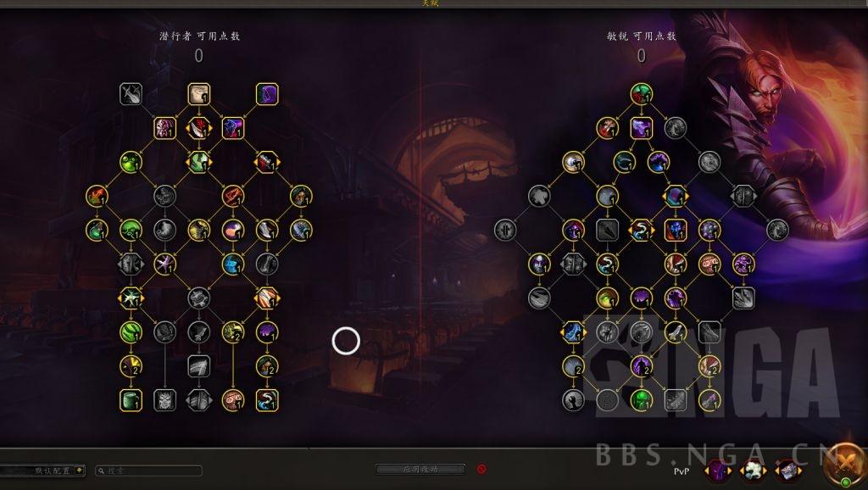This screenshot has width=868, height=490.
Task: Open the red dagger choice node in the Rogue tree
Action: (198, 129)
